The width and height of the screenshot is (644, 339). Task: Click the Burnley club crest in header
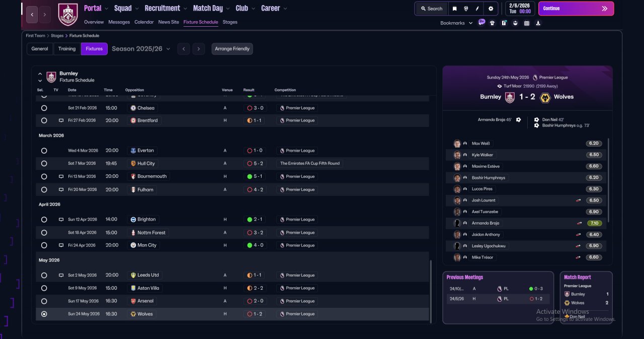pyautogui.click(x=68, y=15)
